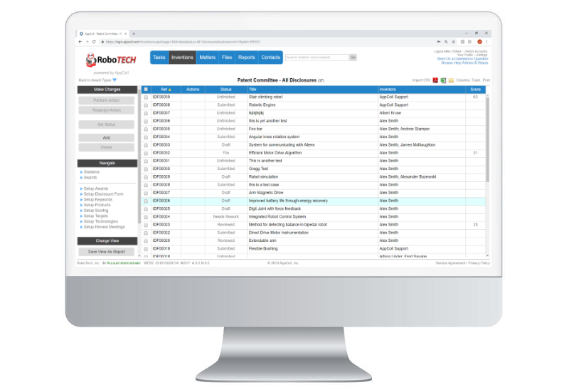The width and height of the screenshot is (569, 392).
Task: Tick the checkbox for IDF00039
Action: click(x=146, y=97)
